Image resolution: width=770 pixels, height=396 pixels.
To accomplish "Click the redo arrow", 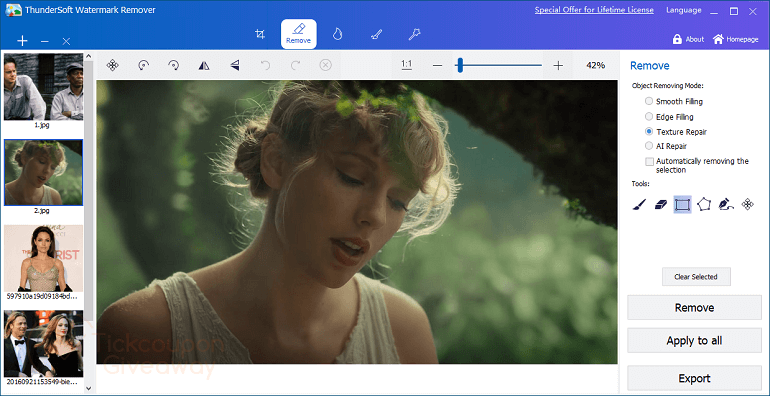I will pos(295,65).
